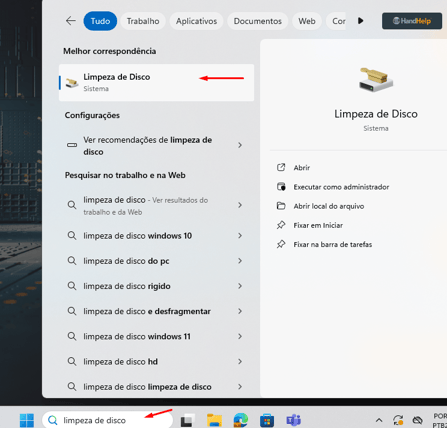Click search icon beside e desfragmentar suggestion
The width and height of the screenshot is (447, 428).
point(72,311)
